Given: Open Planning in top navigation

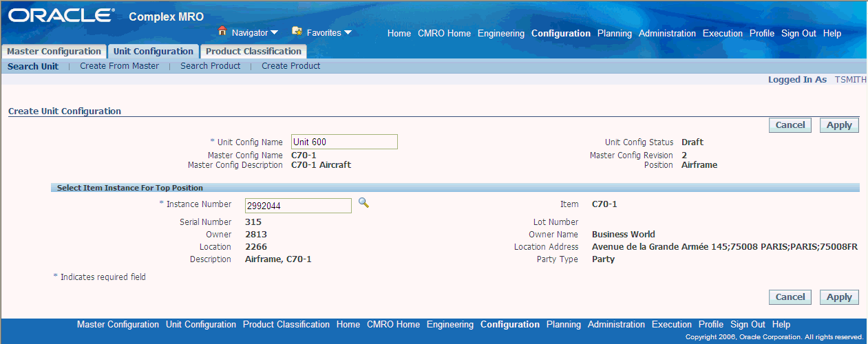Looking at the screenshot, I should [x=615, y=33].
